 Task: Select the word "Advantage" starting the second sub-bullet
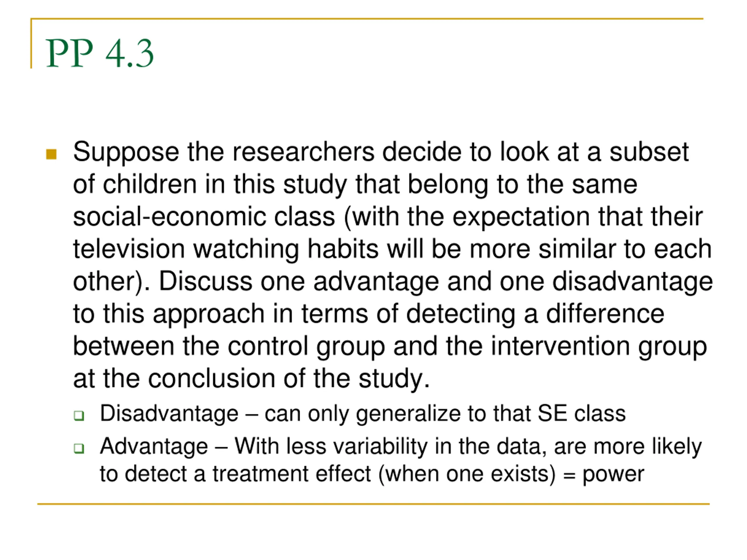[154, 447]
